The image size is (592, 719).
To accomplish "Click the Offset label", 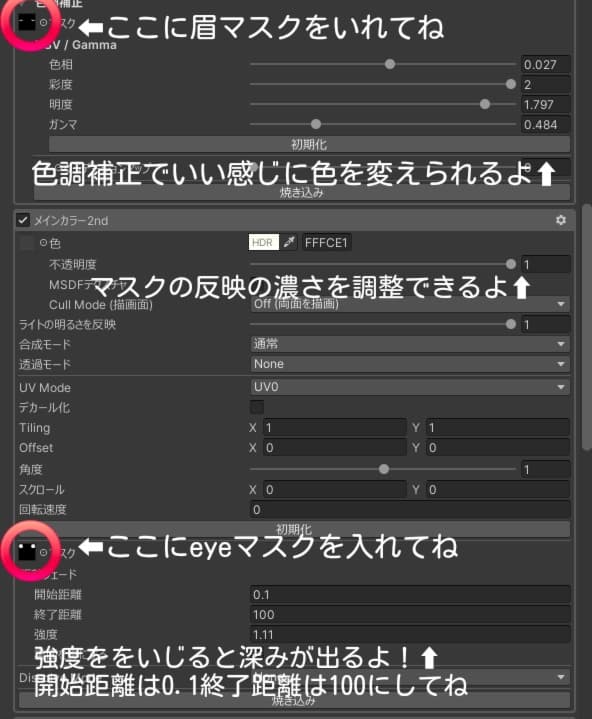I will coord(36,448).
